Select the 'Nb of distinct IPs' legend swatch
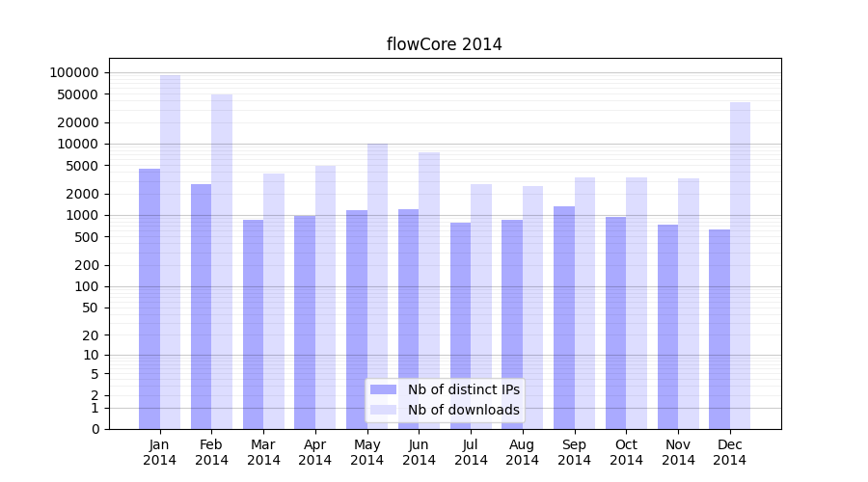 (383, 389)
